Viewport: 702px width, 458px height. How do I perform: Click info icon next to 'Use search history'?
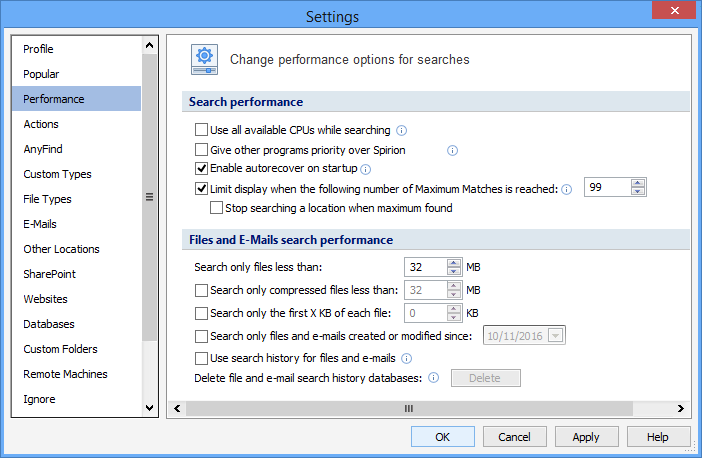click(407, 358)
